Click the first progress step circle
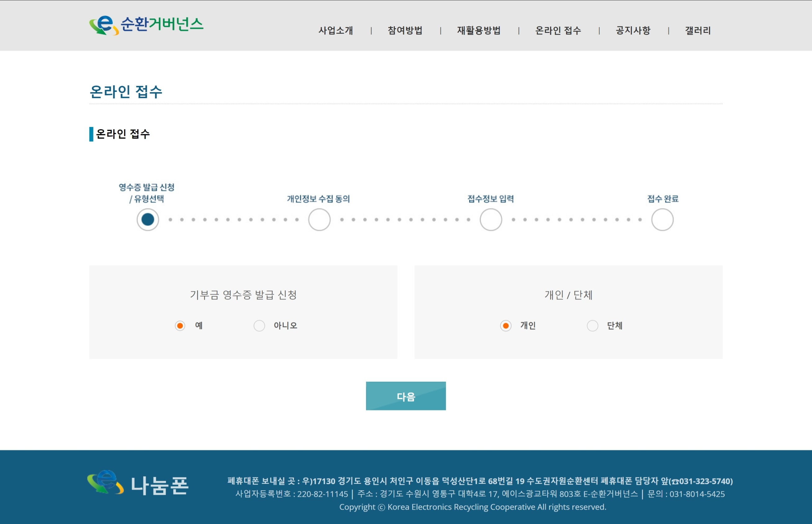 (x=148, y=219)
